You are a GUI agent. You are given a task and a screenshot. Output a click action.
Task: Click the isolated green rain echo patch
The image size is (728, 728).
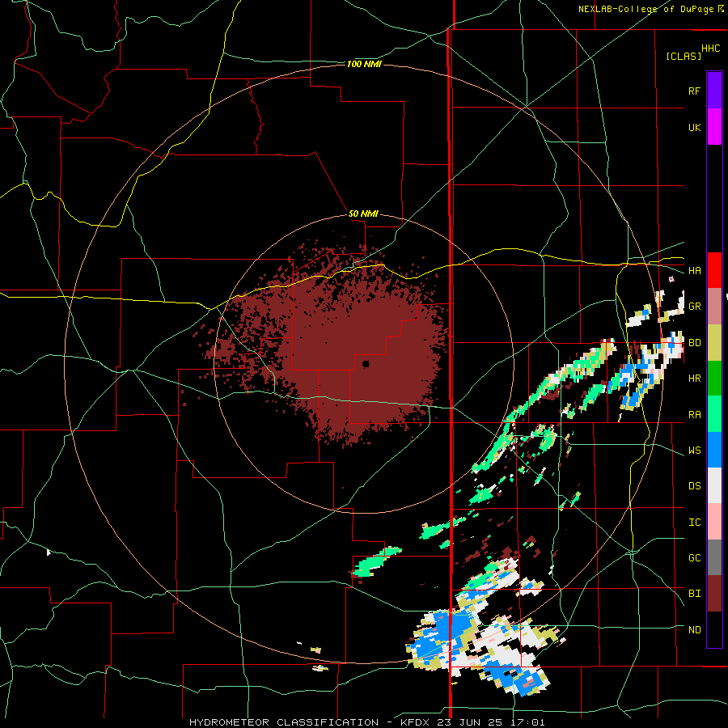377,561
